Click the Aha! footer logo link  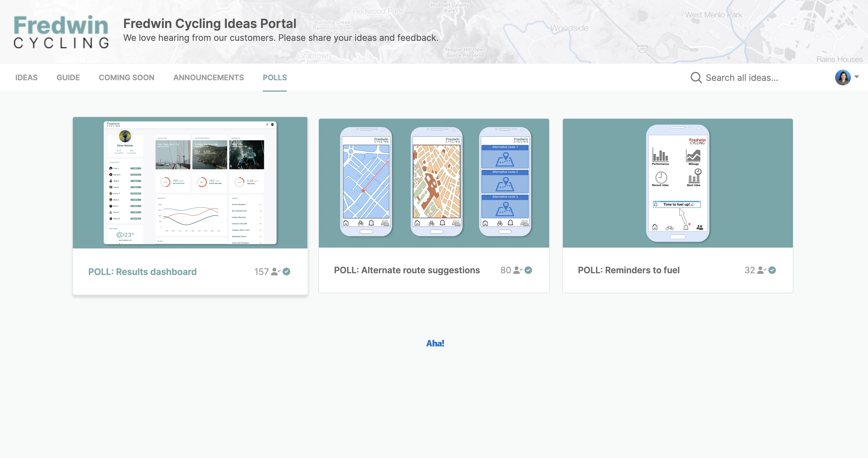coord(435,343)
